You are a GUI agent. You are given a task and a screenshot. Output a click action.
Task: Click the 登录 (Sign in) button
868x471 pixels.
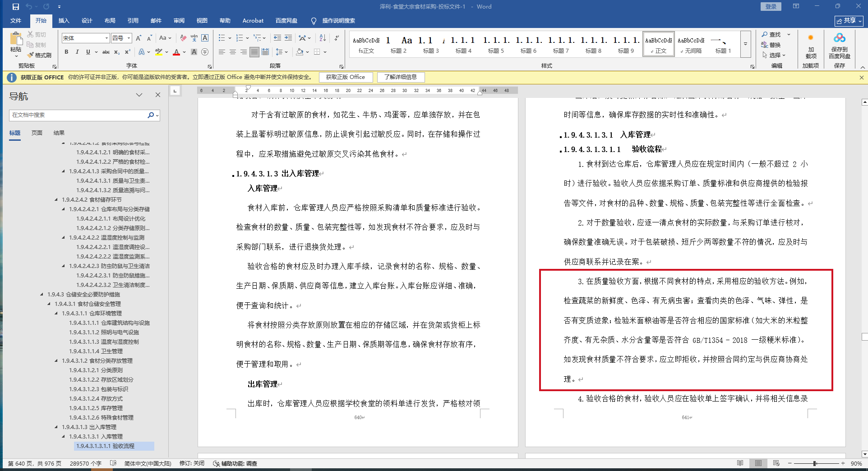point(771,6)
